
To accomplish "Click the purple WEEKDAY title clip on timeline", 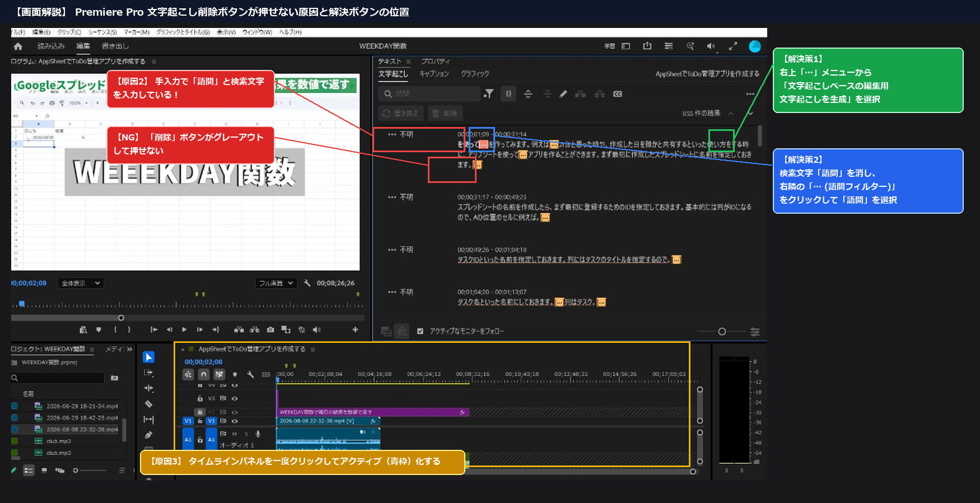I will [373, 412].
